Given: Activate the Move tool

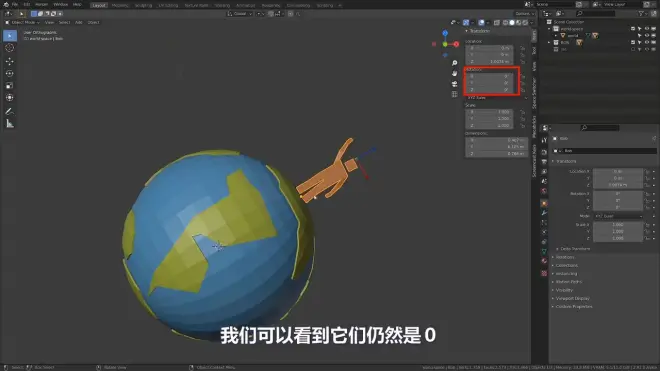Looking at the screenshot, I should pyautogui.click(x=10, y=61).
